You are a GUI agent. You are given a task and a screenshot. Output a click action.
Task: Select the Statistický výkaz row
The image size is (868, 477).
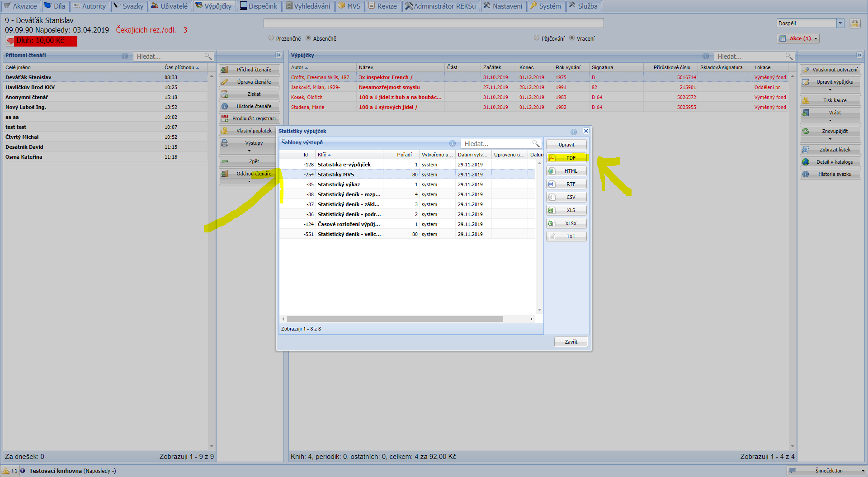(x=407, y=184)
